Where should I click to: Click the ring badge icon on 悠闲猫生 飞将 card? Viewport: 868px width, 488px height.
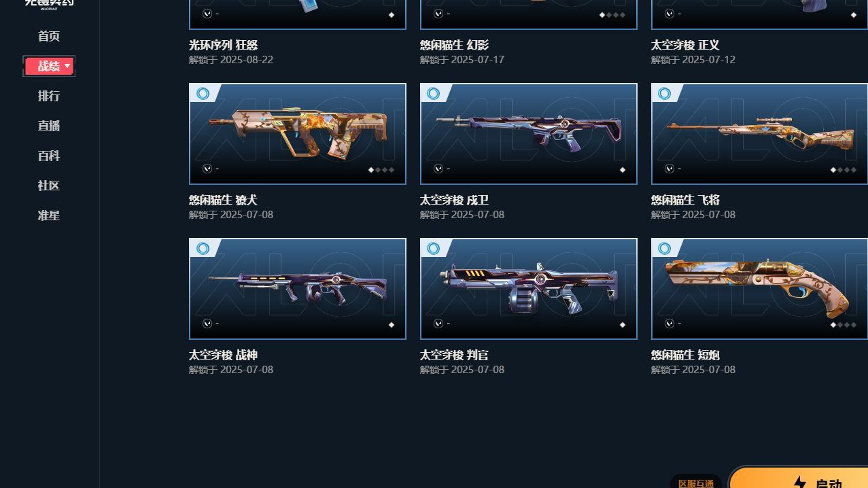coord(665,94)
